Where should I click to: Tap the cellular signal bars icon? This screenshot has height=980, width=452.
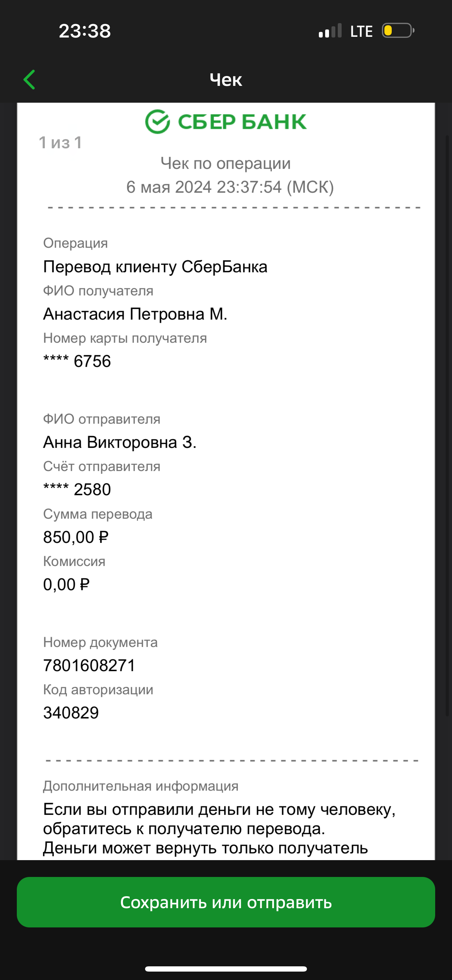click(x=330, y=31)
